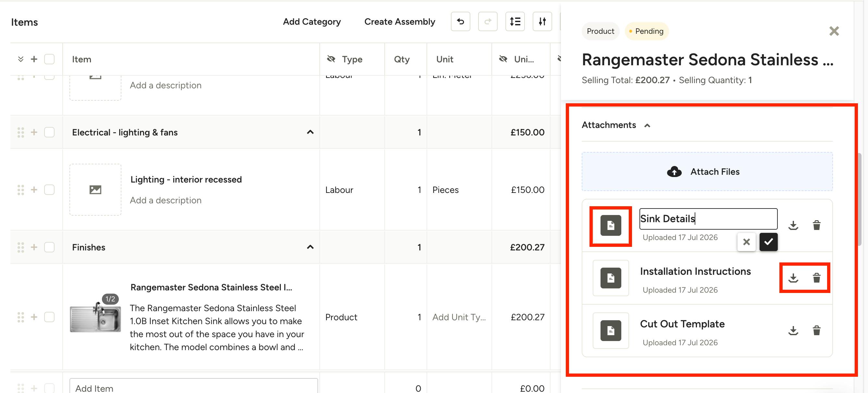The width and height of the screenshot is (868, 393).
Task: Click the Sink Details file icon
Action: click(x=611, y=225)
